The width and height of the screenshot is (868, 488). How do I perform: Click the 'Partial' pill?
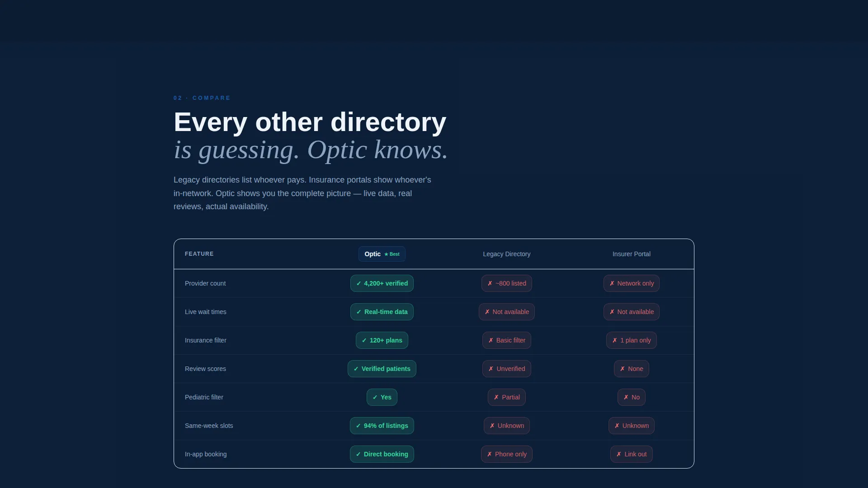tap(506, 397)
